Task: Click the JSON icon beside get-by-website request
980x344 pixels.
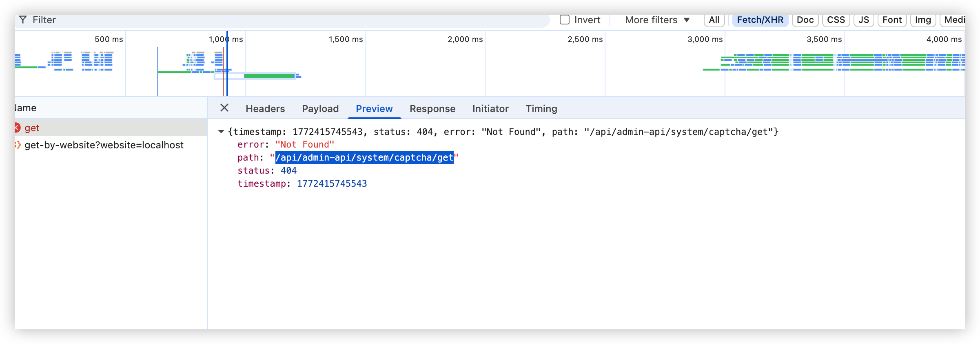Action: [18, 145]
